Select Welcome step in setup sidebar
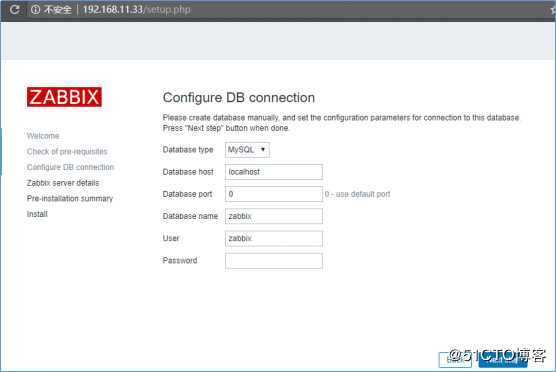556x372 pixels. 43,136
